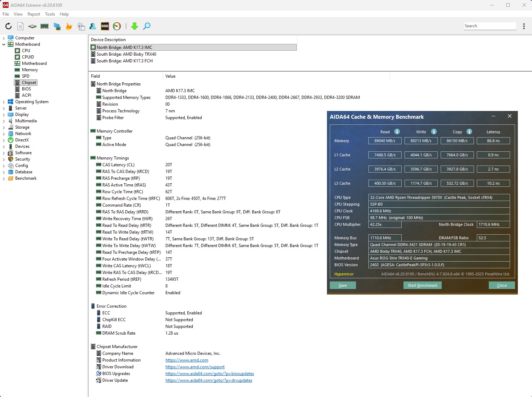
Task: Open the BIOS page in the tree
Action: [26, 89]
